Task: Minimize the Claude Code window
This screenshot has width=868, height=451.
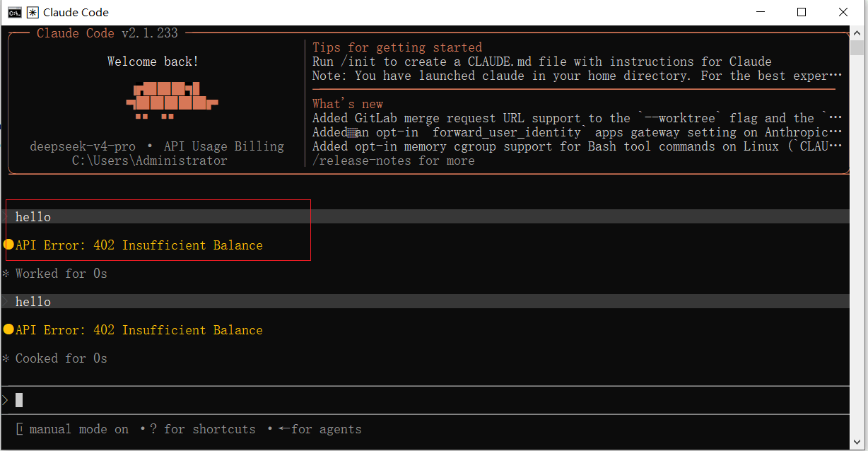Action: point(761,12)
